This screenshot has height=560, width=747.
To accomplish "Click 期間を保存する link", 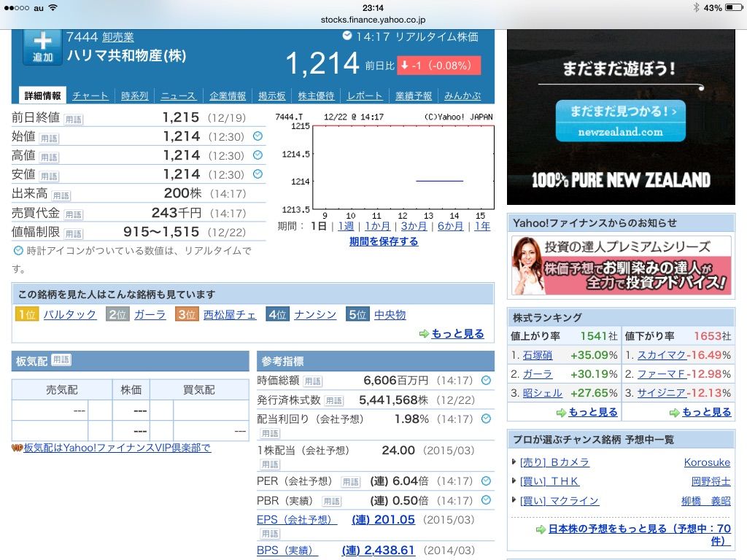I will coord(384,241).
